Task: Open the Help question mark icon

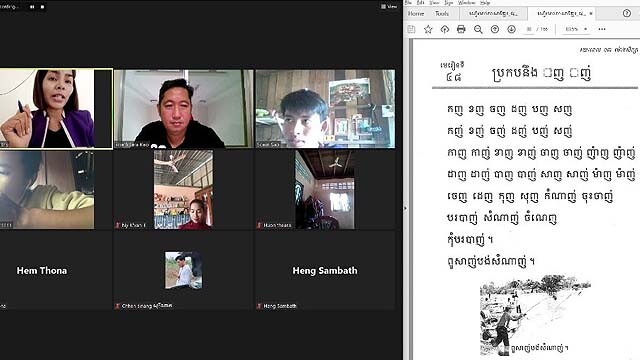Action: click(627, 13)
